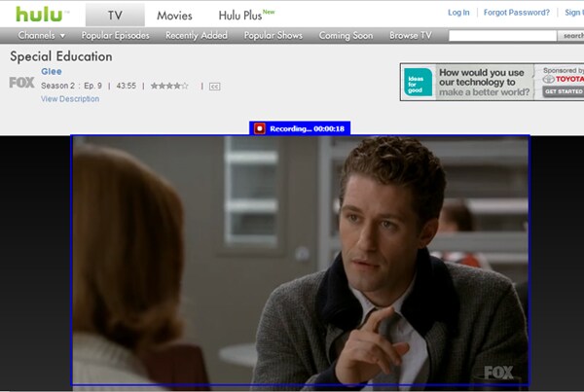Screen dimensions: 584x392
Task: Click the Log In link
Action: (458, 13)
